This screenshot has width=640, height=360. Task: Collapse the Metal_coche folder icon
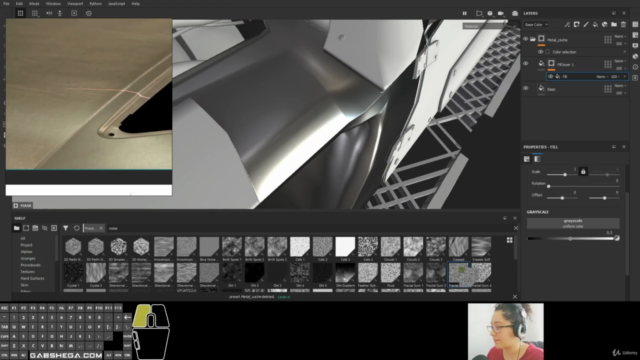(533, 39)
